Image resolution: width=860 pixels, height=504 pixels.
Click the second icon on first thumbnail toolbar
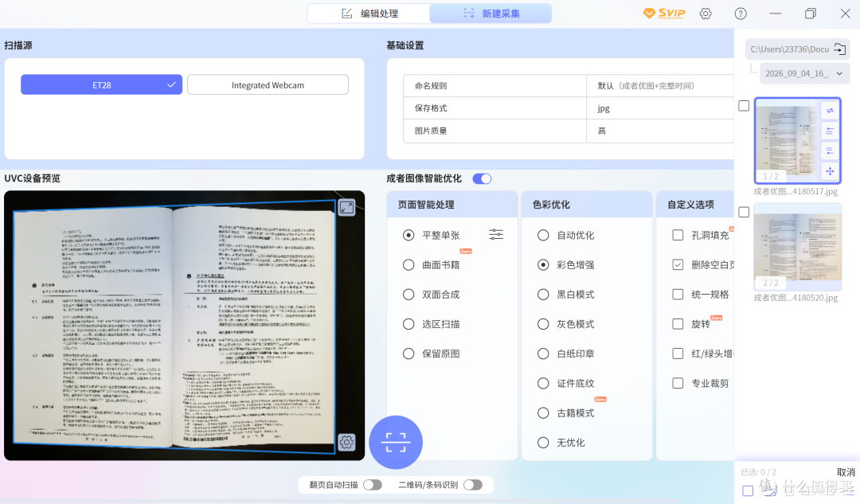pyautogui.click(x=830, y=131)
